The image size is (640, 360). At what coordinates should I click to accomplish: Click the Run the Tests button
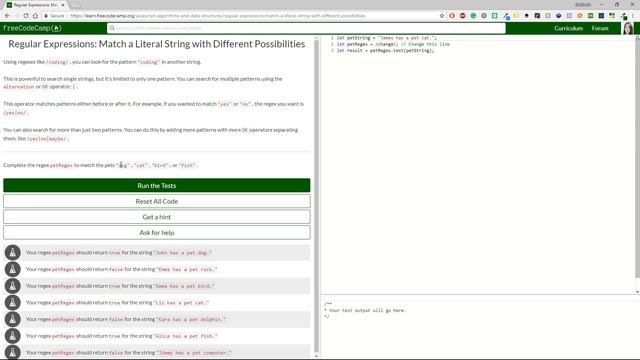157,185
